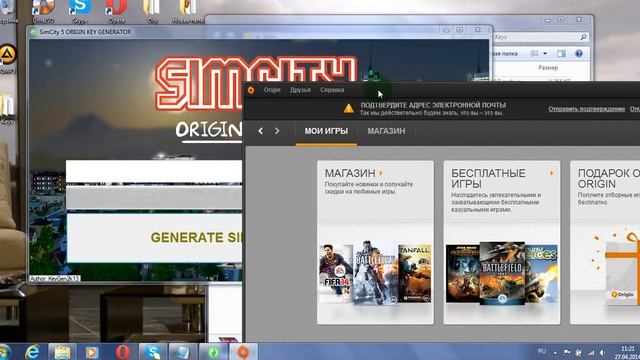The image size is (640, 360).
Task: Open Windows Media Player from the taskbar
Action: 92,352
